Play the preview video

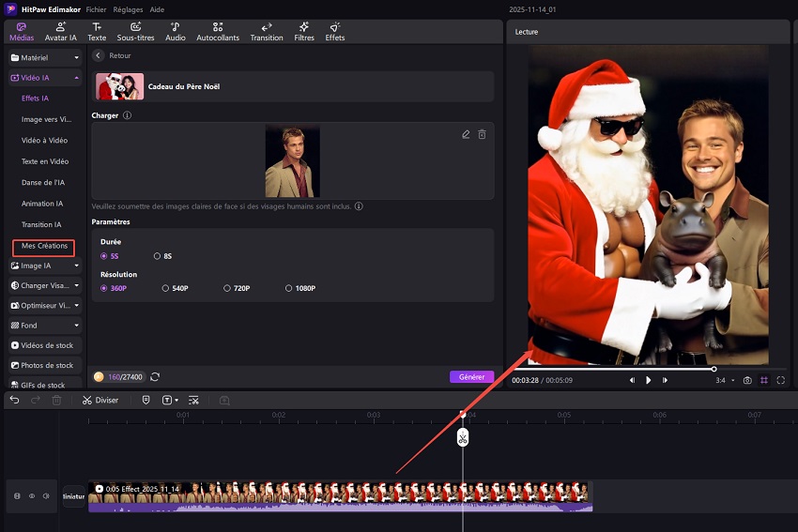[649, 380]
